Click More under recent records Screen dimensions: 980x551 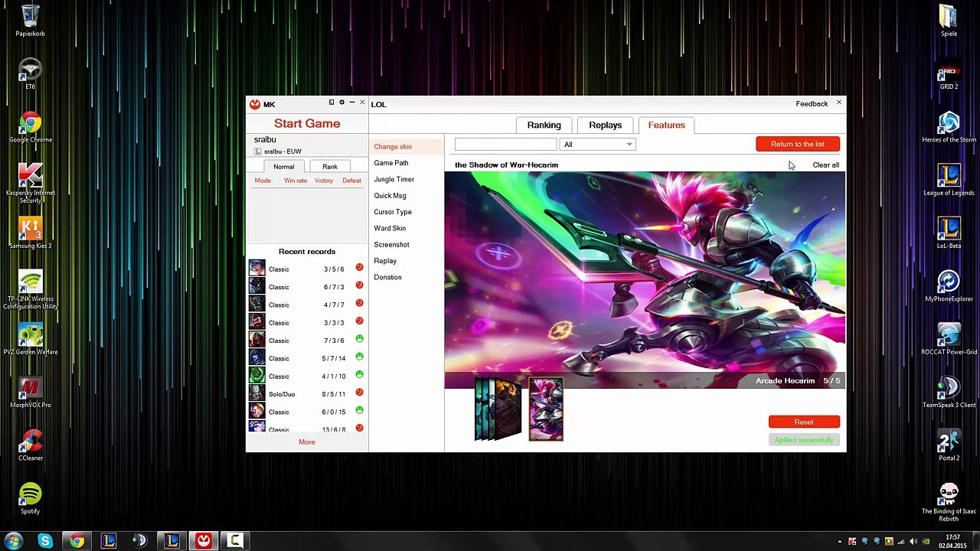point(307,442)
